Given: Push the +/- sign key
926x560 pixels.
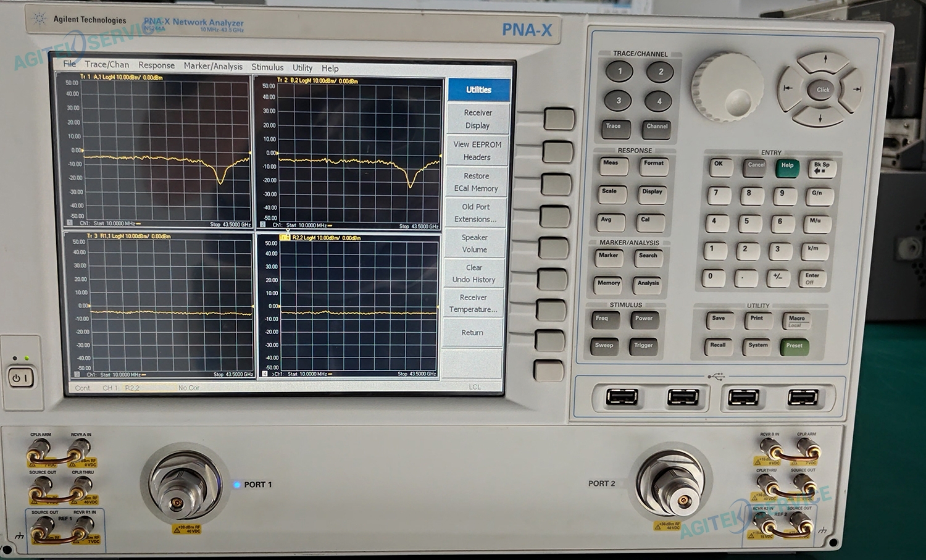Looking at the screenshot, I should point(778,278).
